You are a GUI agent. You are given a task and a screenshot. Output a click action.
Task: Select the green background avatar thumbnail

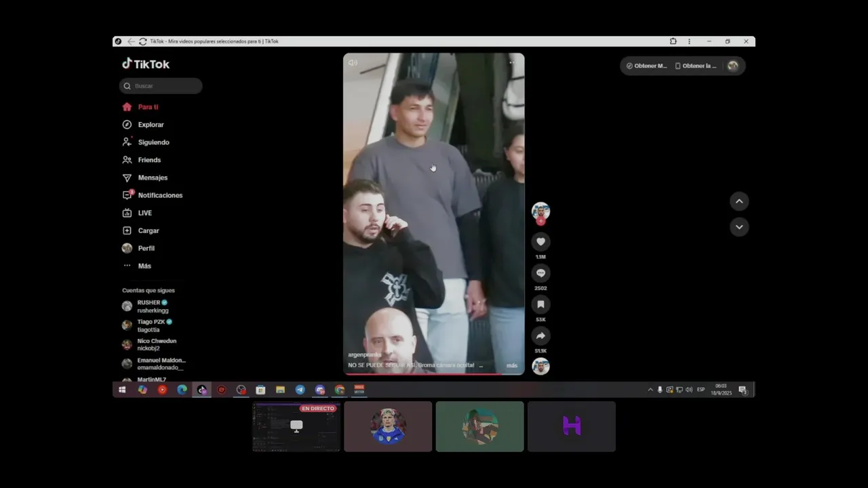pyautogui.click(x=480, y=426)
